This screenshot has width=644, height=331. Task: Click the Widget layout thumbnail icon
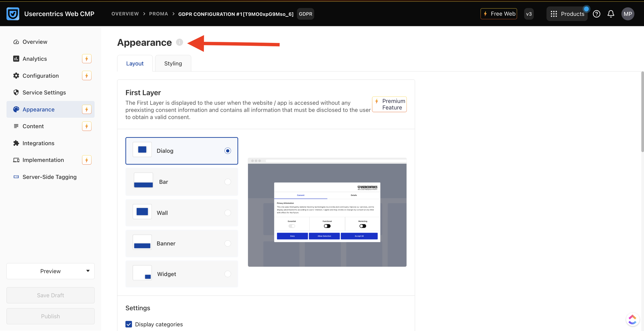[x=142, y=273]
